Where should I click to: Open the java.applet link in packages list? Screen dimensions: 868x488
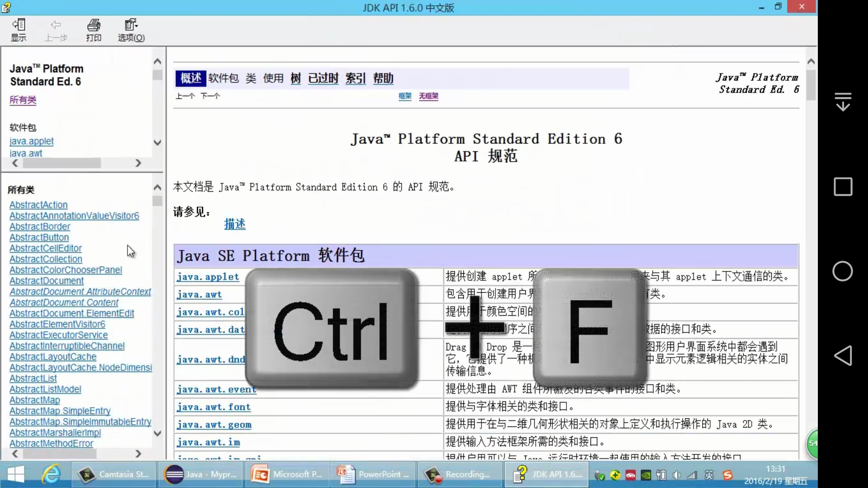[x=32, y=141]
